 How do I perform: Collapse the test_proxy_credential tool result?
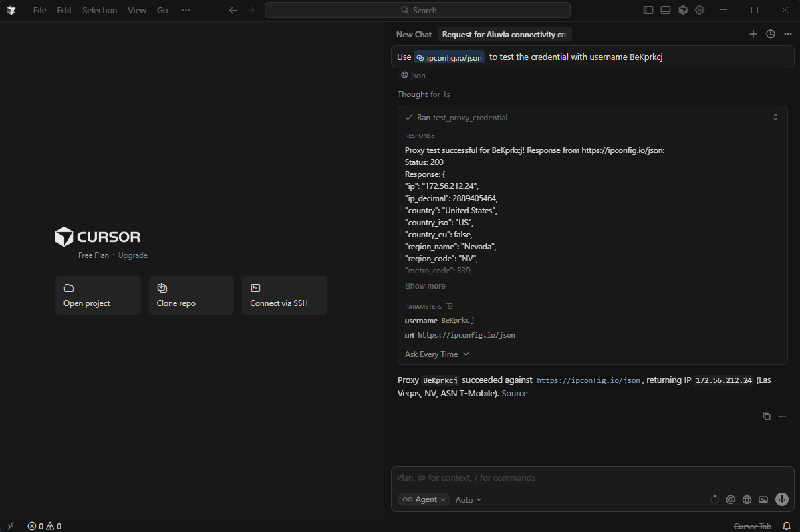coord(775,117)
